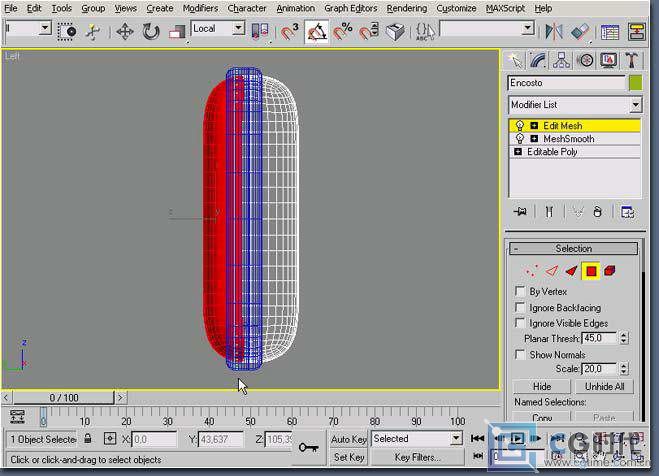Image resolution: width=659 pixels, height=476 pixels.
Task: Toggle 3D Snaps magnet icon
Action: coord(289,32)
